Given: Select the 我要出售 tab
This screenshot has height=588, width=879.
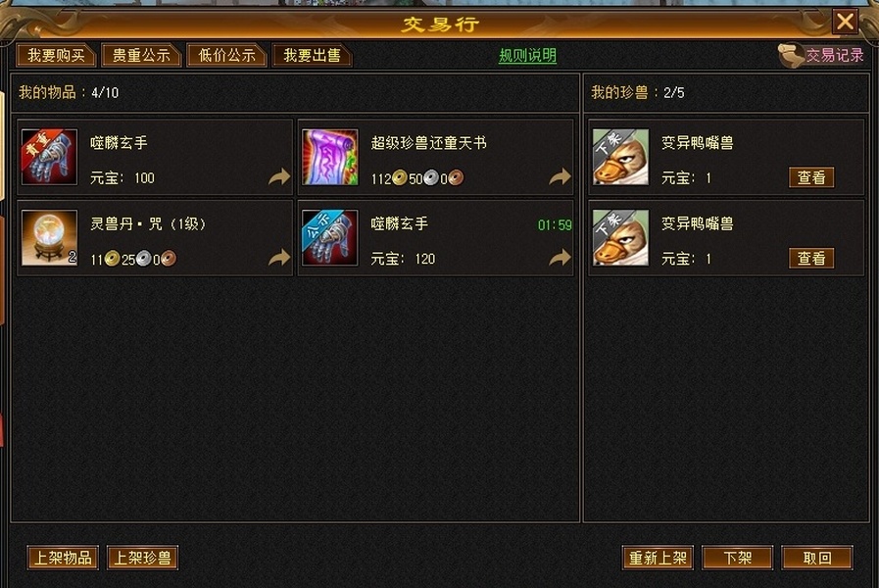Looking at the screenshot, I should (312, 56).
